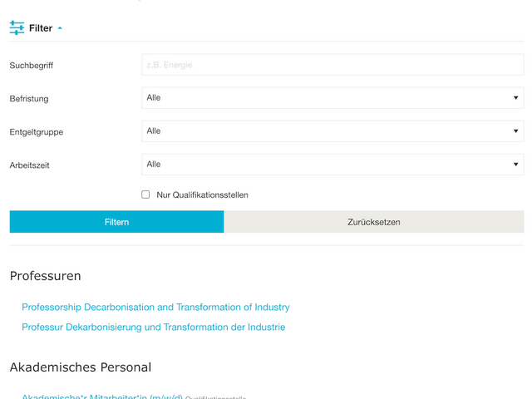The height and width of the screenshot is (399, 532).
Task: Click the Nur Qualifikationsstellen label text
Action: [202, 195]
